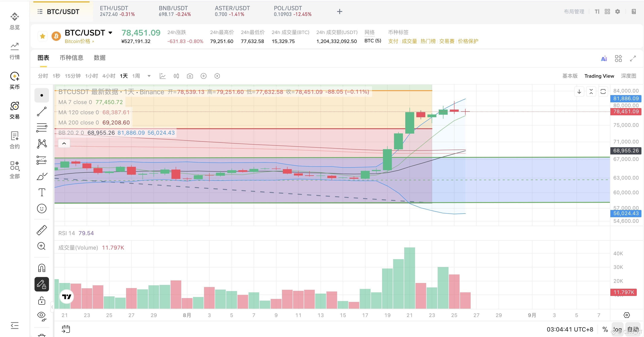Select the 15分钟 interval
The image size is (644, 337).
point(73,76)
